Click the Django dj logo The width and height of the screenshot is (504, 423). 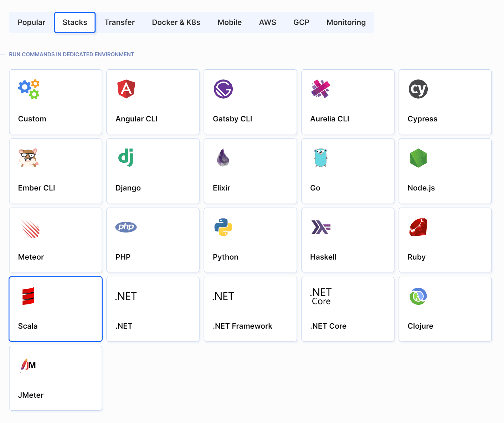click(x=126, y=158)
